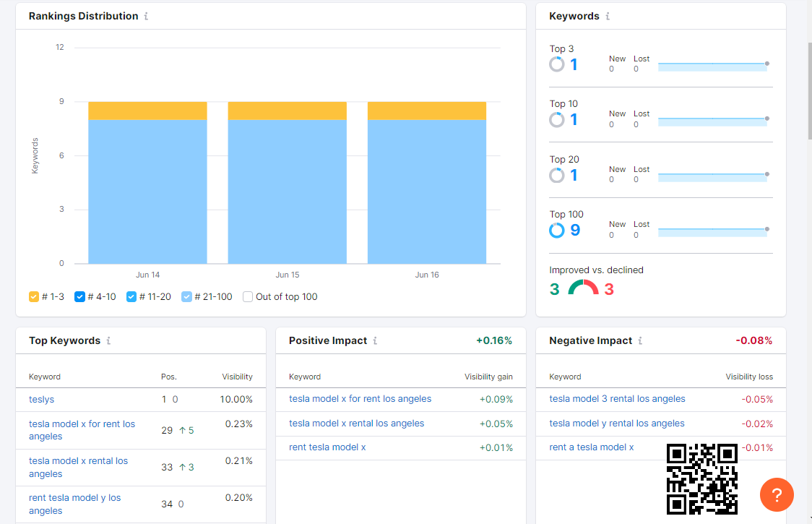Click info icon beside Rankings Distribution title
Image resolution: width=812 pixels, height=524 pixels.
[x=146, y=16]
